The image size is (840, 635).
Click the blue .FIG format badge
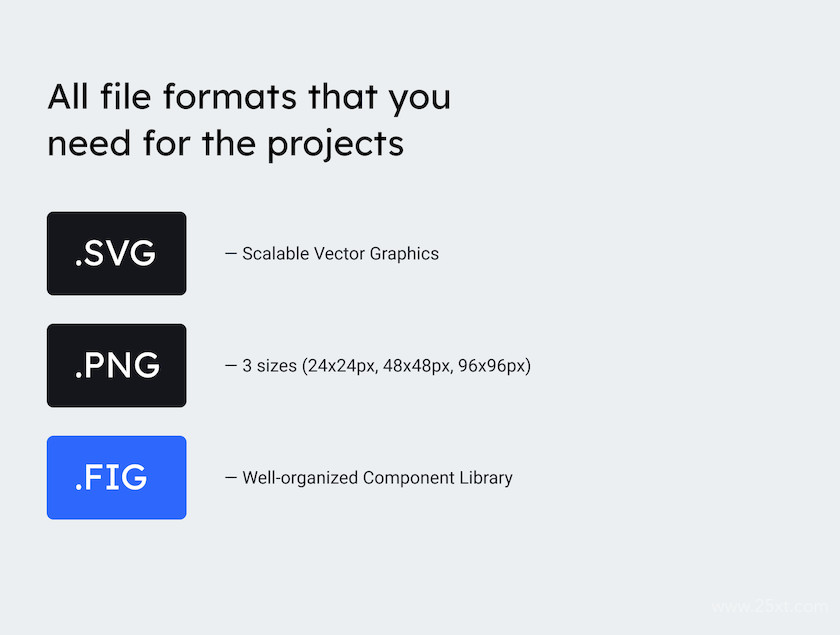(117, 477)
